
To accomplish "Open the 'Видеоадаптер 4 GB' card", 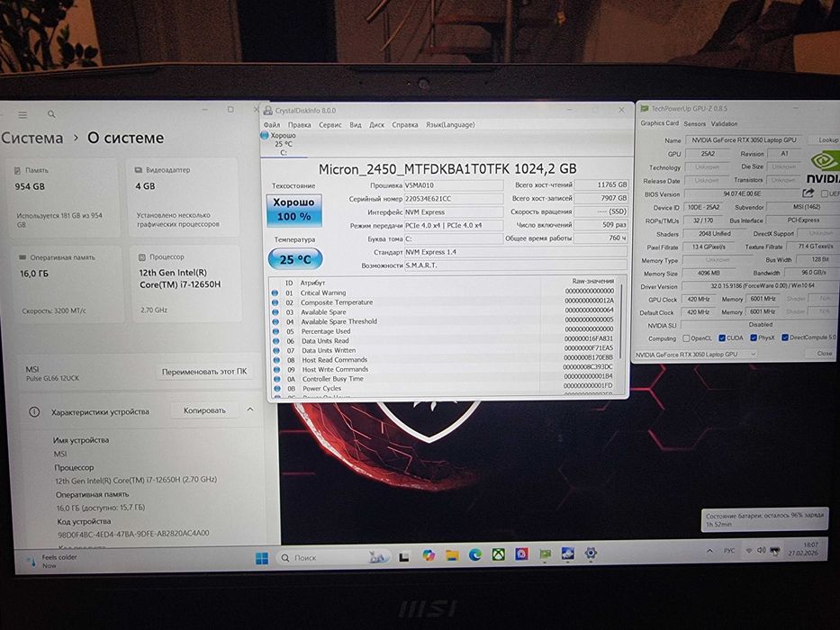I will pyautogui.click(x=183, y=197).
